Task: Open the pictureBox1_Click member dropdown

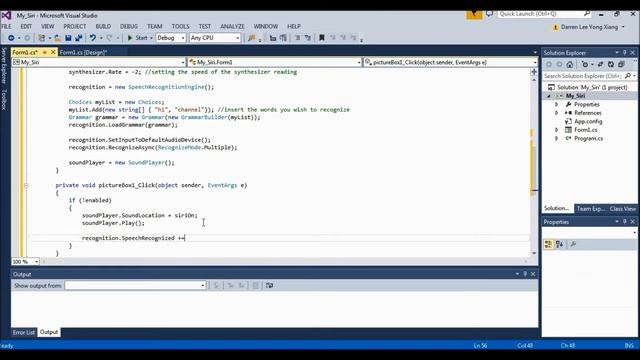Action: (450, 62)
